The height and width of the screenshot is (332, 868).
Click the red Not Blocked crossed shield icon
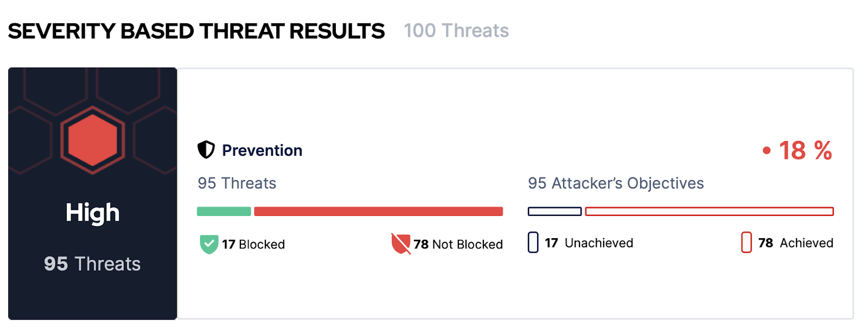pyautogui.click(x=401, y=244)
